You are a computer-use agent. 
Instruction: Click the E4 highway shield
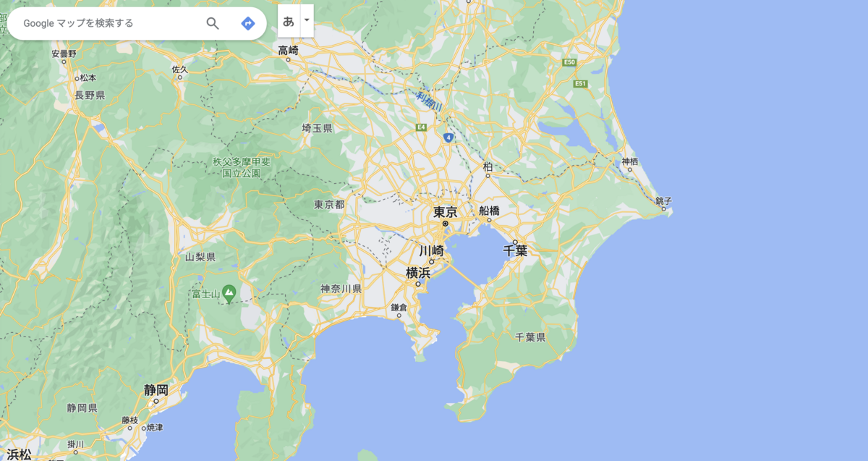(421, 127)
